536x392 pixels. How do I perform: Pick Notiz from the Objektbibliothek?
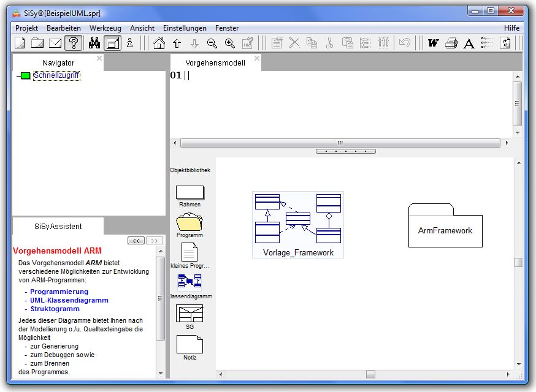pyautogui.click(x=190, y=348)
